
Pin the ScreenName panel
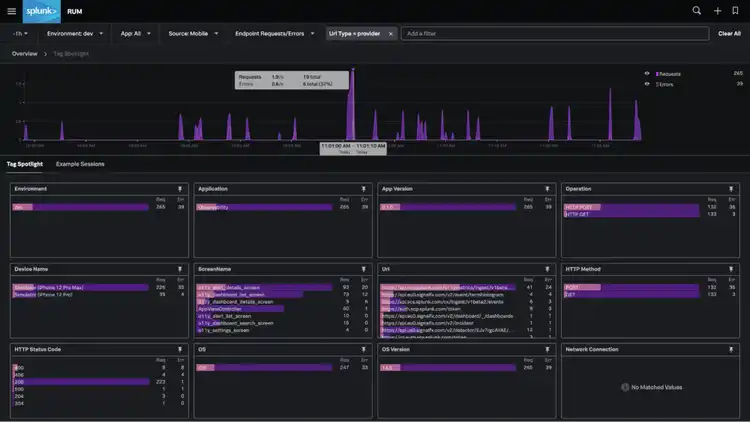364,268
